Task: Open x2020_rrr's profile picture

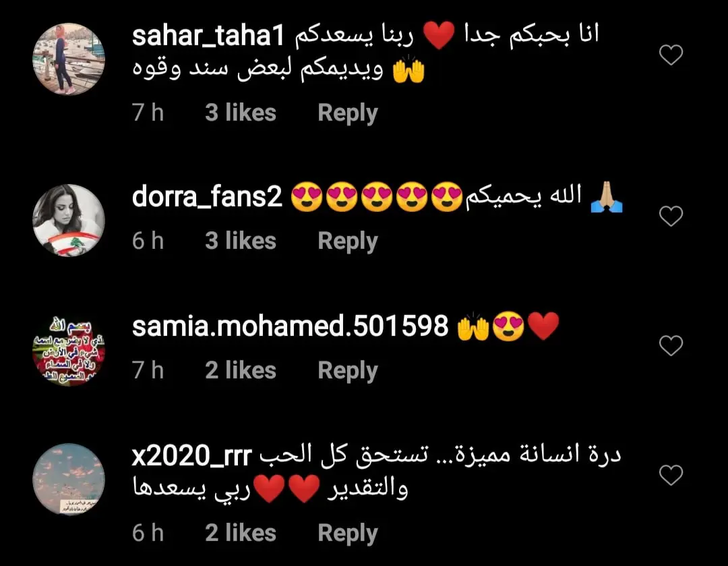Action: point(69,479)
